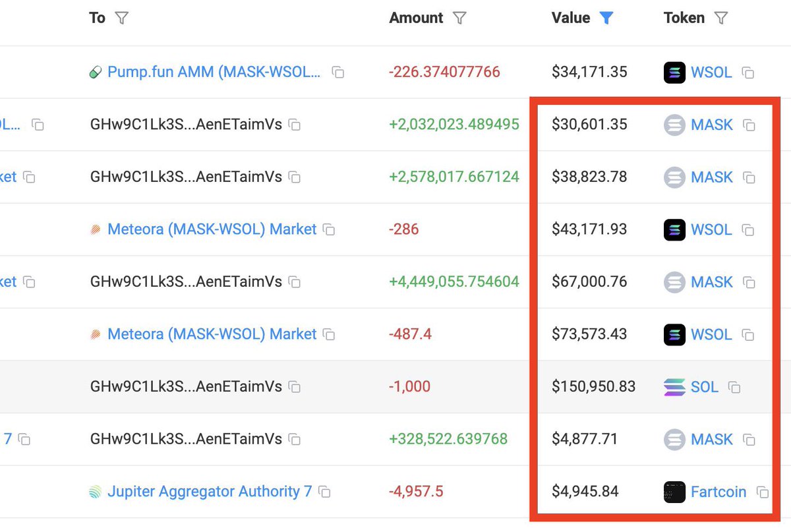
Task: Click the GHw9C1Lk3S...AenETaimVs address in the $150,950.83 row
Action: click(x=186, y=387)
